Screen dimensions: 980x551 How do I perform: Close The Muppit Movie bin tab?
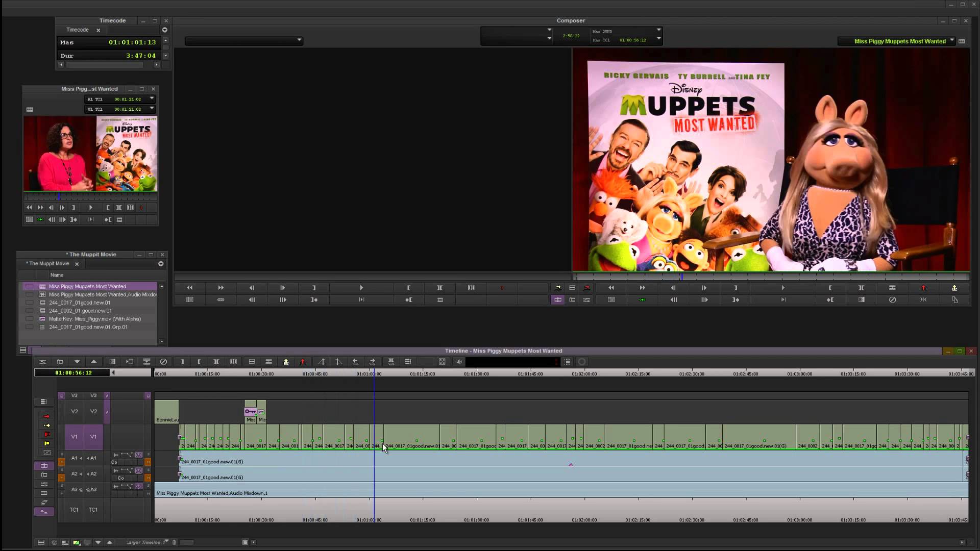tap(77, 264)
